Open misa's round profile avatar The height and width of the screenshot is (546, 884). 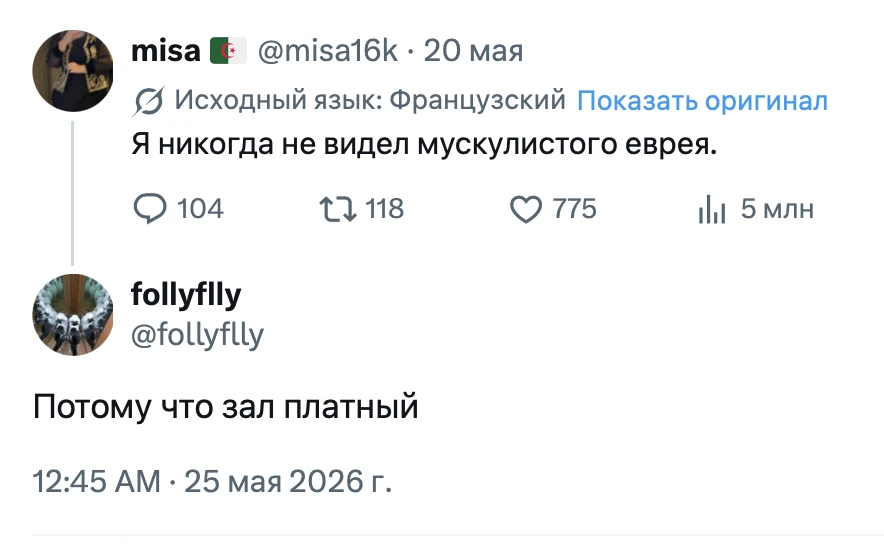pos(73,71)
